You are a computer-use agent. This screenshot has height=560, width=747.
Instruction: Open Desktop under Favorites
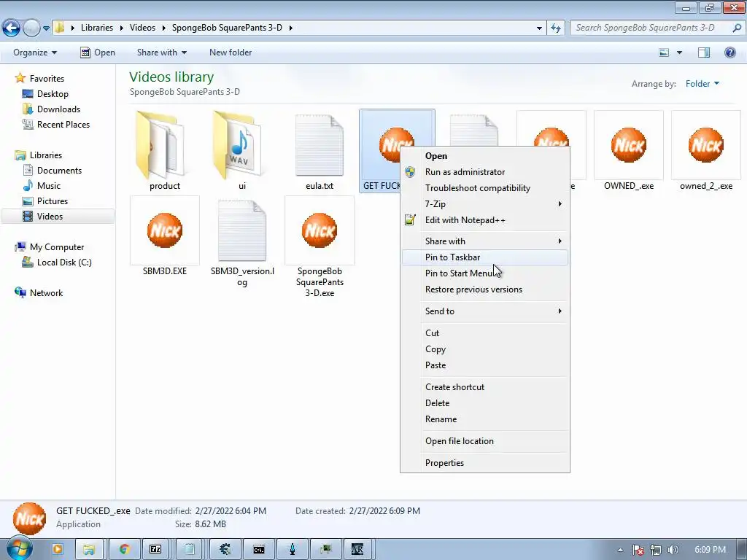[46, 94]
